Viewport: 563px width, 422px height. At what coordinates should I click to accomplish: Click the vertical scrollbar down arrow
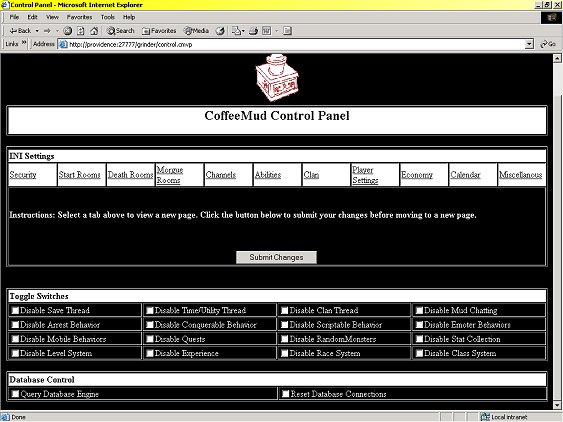[557, 405]
